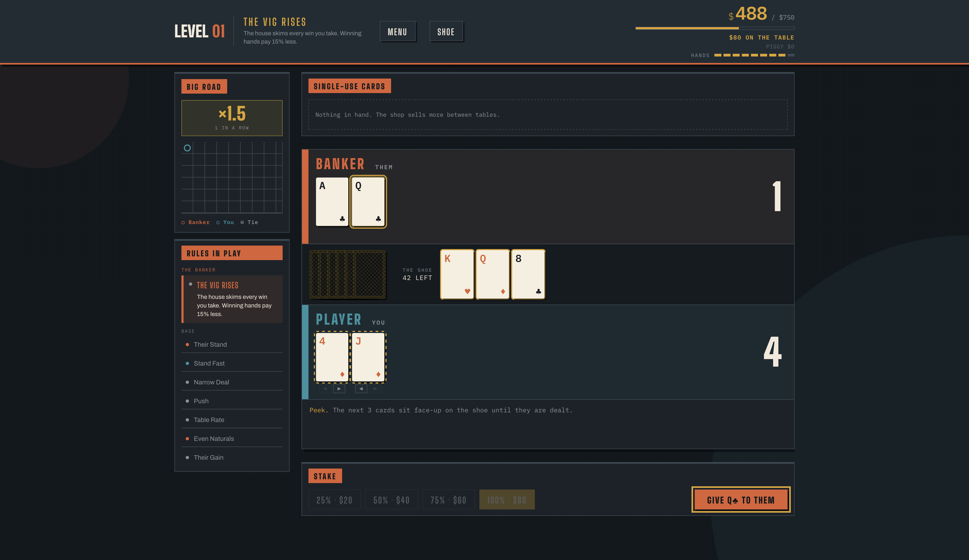Viewport: 969px width, 560px height.
Task: Choose the 50% · $40 stake
Action: click(391, 500)
